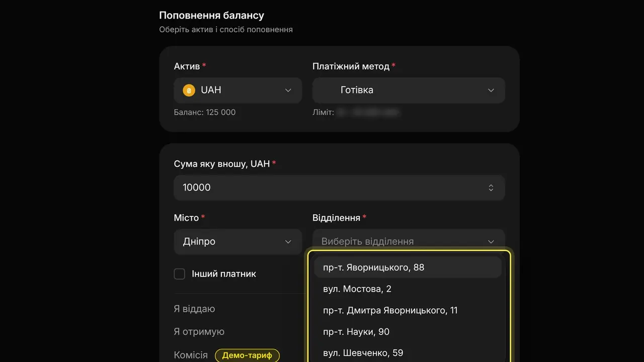Click the Поповнення балансу heading
Image resolution: width=644 pixels, height=362 pixels.
click(212, 16)
